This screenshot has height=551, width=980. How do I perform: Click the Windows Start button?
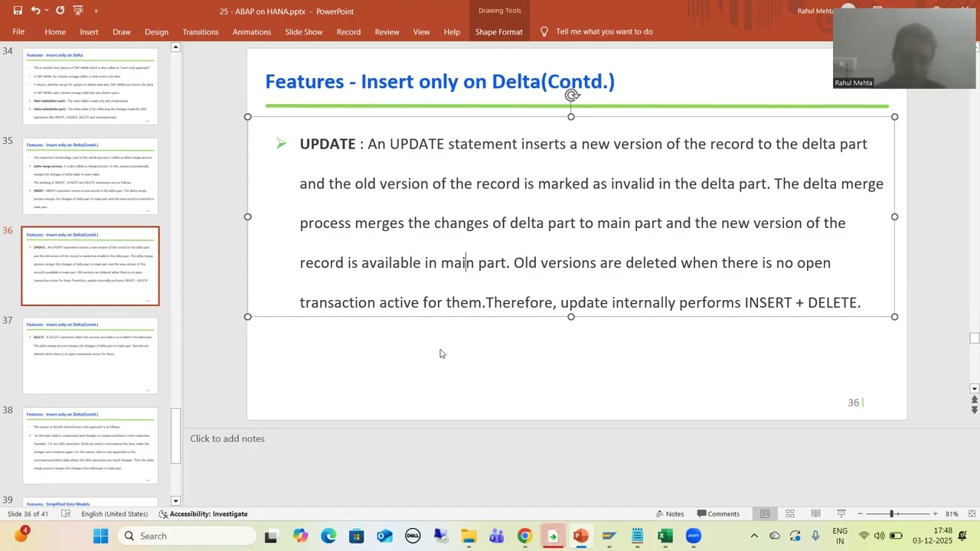point(100,536)
